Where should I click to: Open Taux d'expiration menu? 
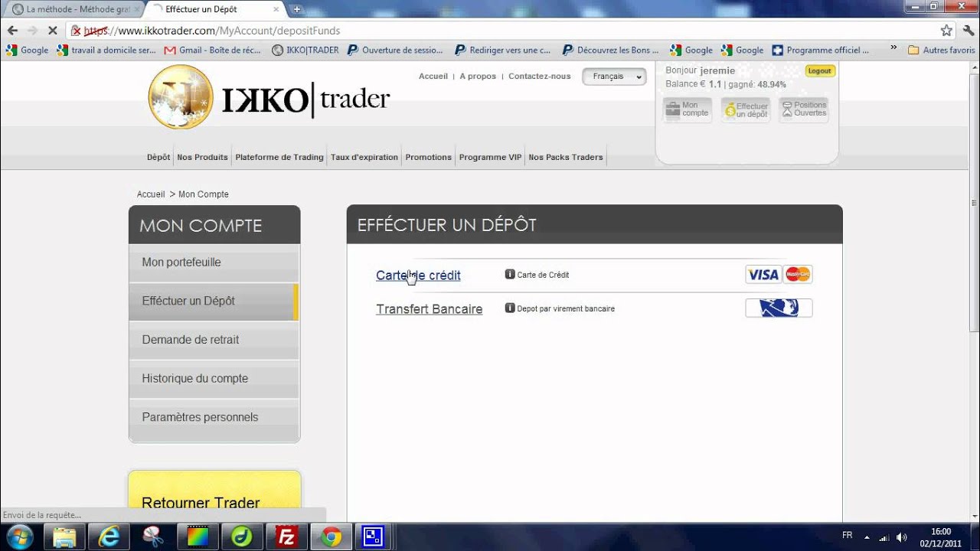pyautogui.click(x=364, y=157)
